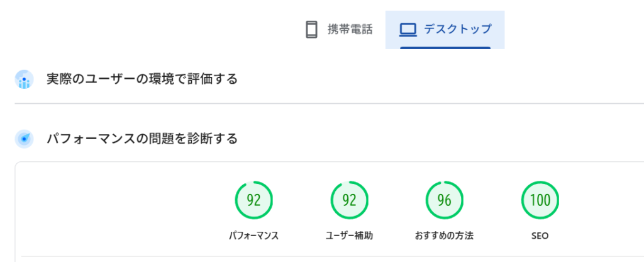Viewport: 644px width, 262px height.
Task: Click the number 100 in the SEO gauge
Action: tap(540, 201)
